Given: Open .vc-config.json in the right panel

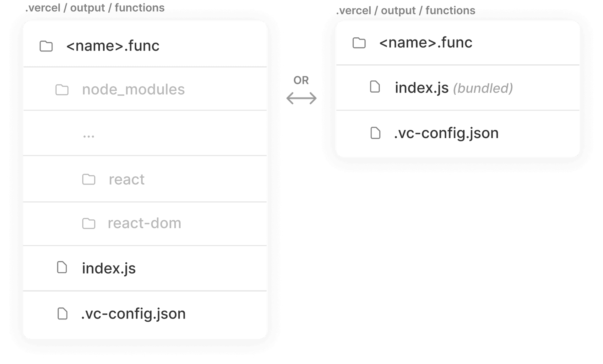Looking at the screenshot, I should coord(446,133).
